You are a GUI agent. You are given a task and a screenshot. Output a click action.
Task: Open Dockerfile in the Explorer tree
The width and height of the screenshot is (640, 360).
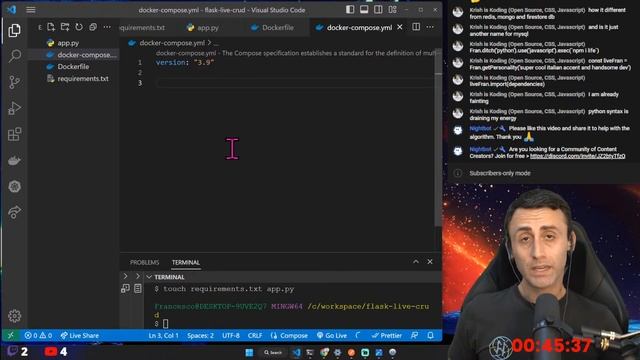73,67
